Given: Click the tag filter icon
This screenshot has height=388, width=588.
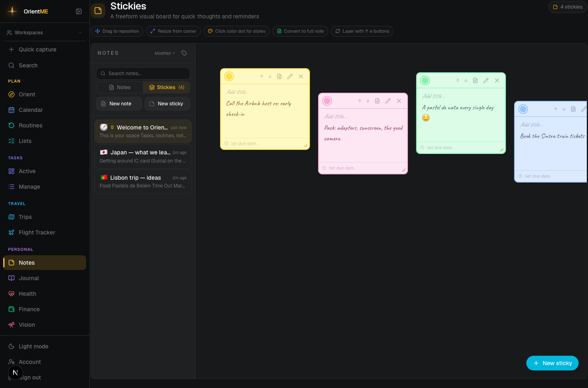Looking at the screenshot, I should coord(184,53).
